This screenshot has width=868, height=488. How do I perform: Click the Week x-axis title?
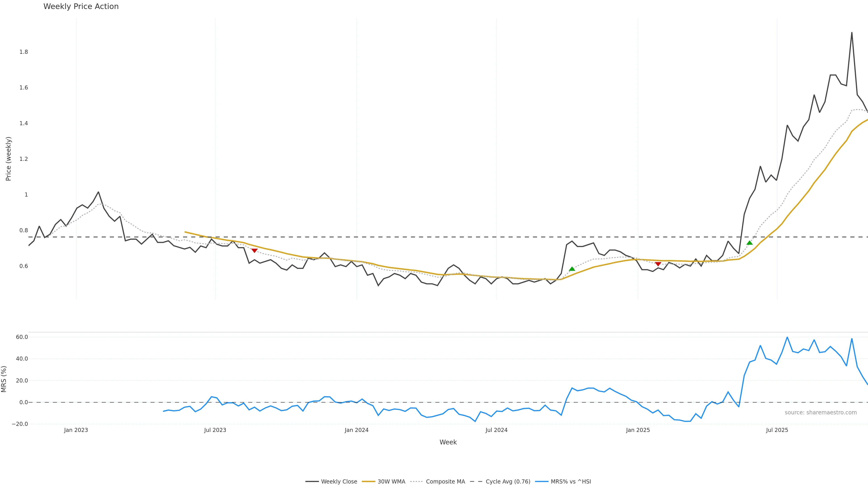click(x=448, y=442)
